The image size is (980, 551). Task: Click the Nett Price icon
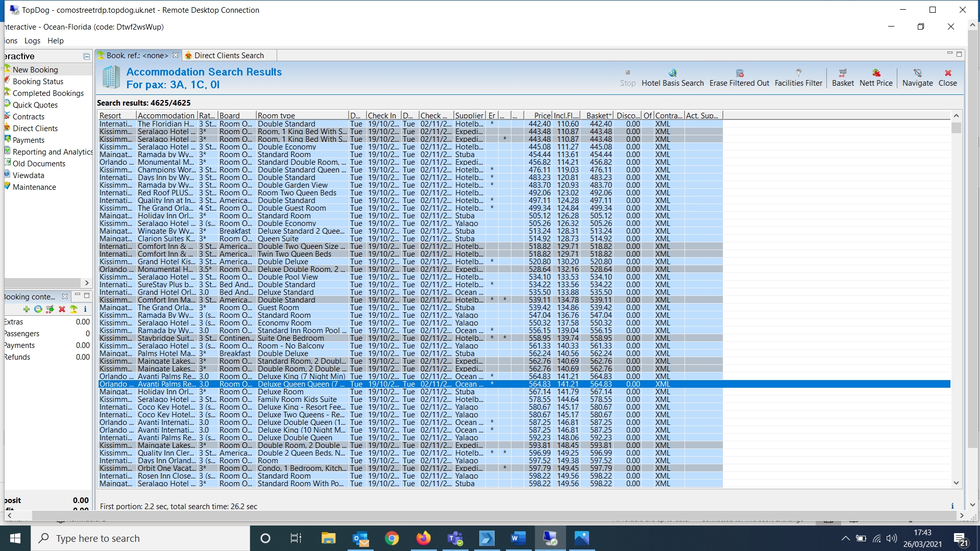click(x=876, y=73)
